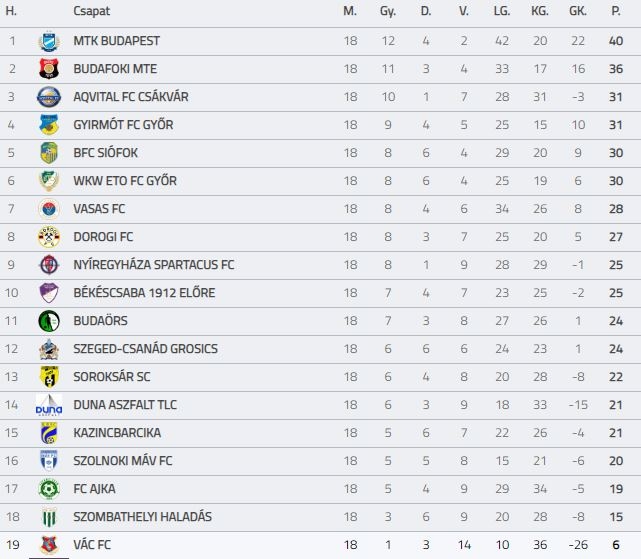Open the Vasas FC club logo

[x=49, y=209]
